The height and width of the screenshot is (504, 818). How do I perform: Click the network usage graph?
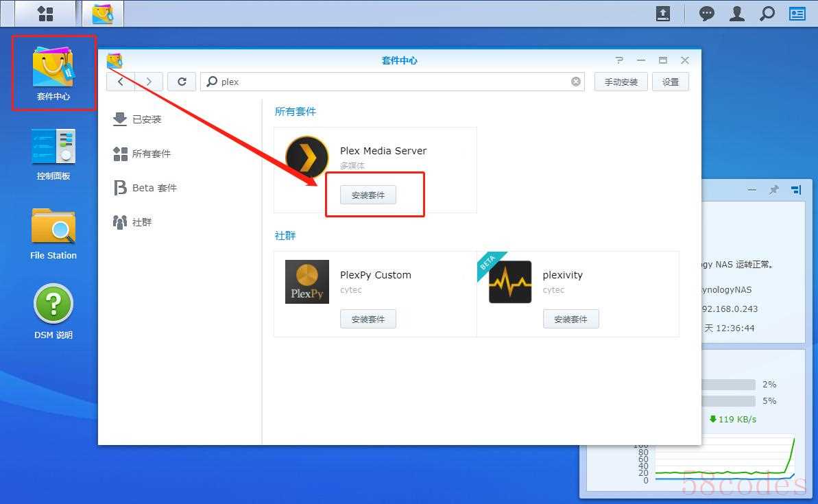(x=725, y=458)
